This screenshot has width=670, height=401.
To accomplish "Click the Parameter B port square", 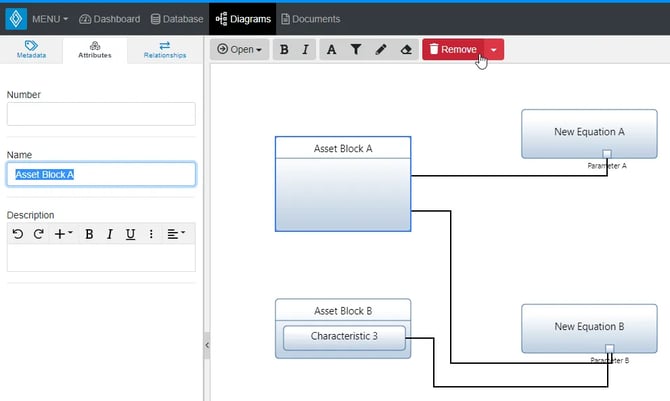I will (x=610, y=348).
